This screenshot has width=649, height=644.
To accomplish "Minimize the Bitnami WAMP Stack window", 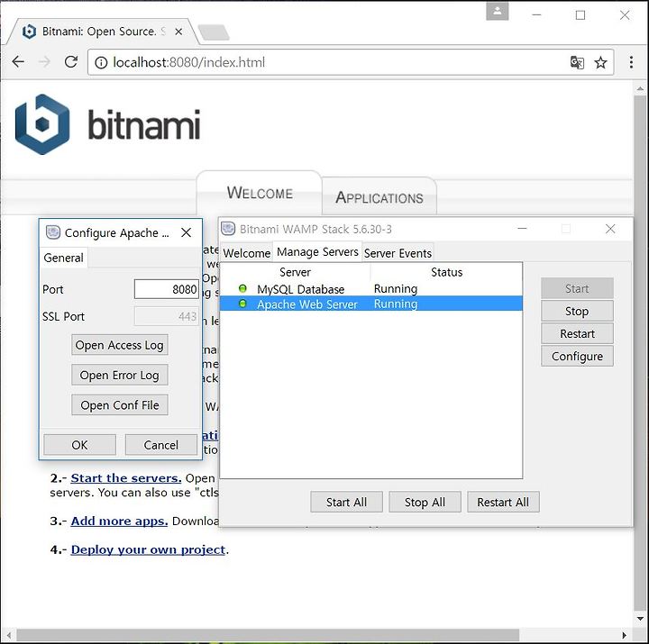I will click(522, 228).
